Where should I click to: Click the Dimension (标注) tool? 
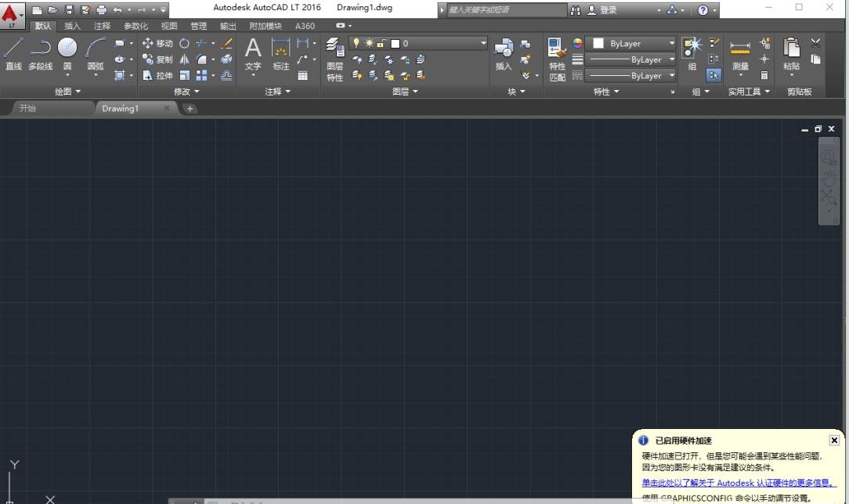(x=281, y=54)
